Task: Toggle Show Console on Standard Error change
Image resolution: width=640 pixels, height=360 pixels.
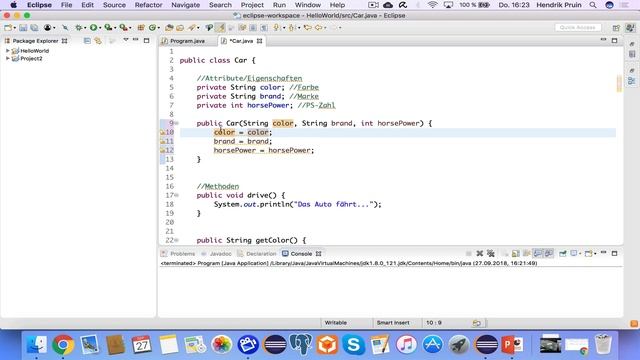Action: 549,253
